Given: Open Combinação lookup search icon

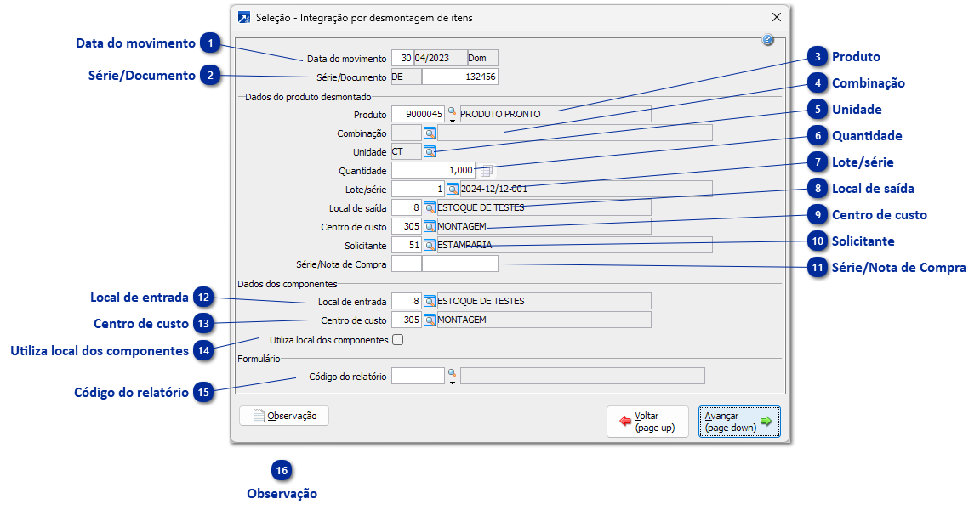Looking at the screenshot, I should click(430, 133).
